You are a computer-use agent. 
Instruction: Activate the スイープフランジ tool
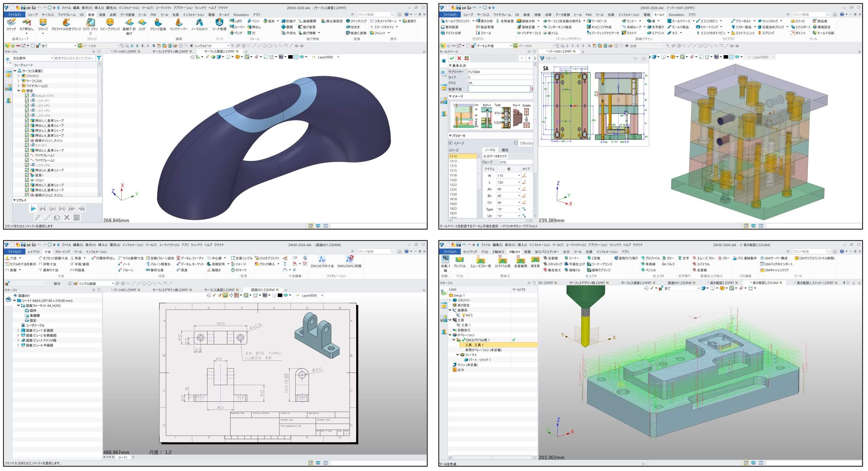coord(110,25)
